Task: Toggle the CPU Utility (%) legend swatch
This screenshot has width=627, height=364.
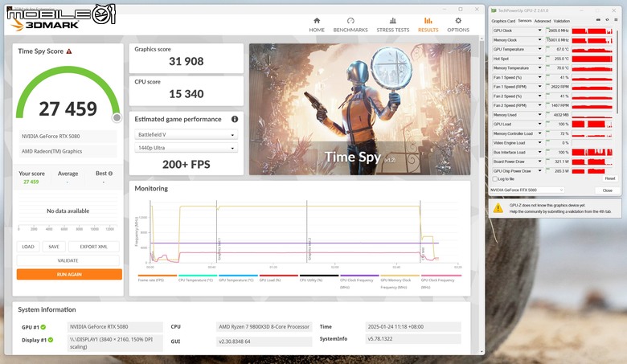Action: pos(319,276)
